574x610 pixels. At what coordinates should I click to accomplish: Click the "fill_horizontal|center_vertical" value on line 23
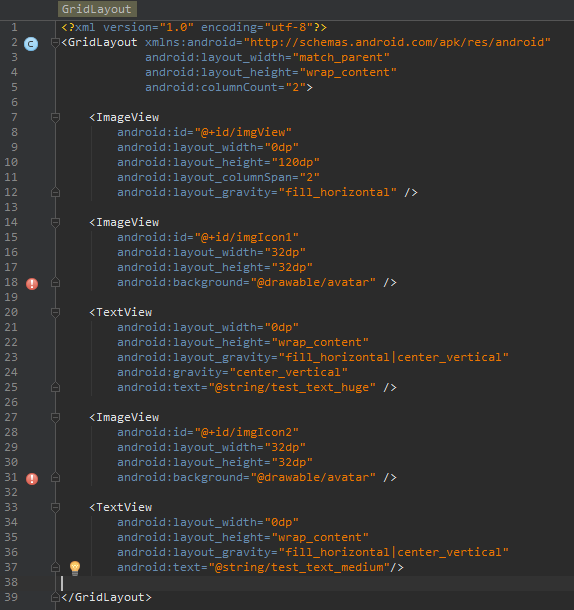(x=393, y=357)
